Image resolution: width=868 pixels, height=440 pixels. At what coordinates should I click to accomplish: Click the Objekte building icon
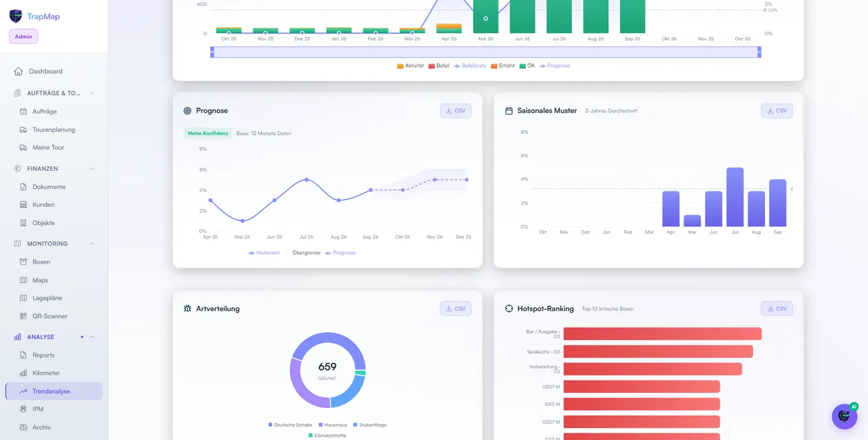24,222
